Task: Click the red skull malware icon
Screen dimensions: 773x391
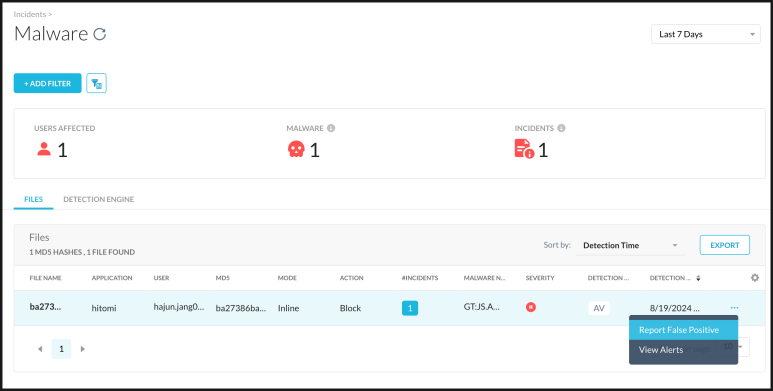Action: (296, 149)
